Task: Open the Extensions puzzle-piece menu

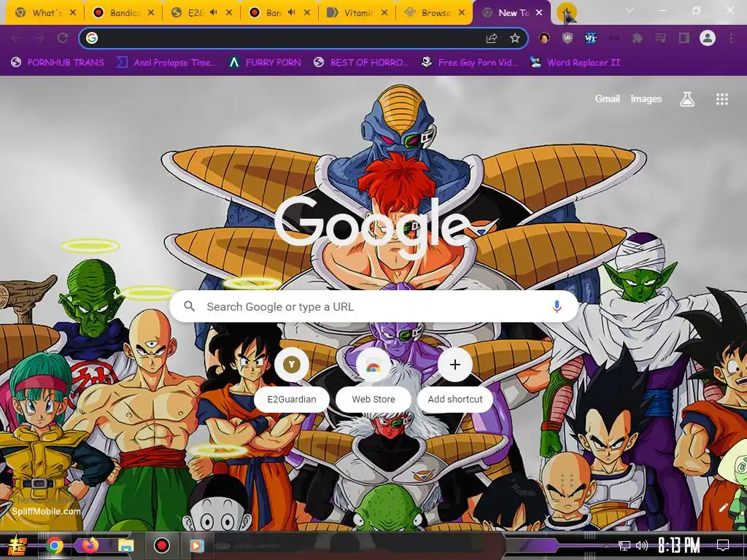Action: tap(638, 38)
